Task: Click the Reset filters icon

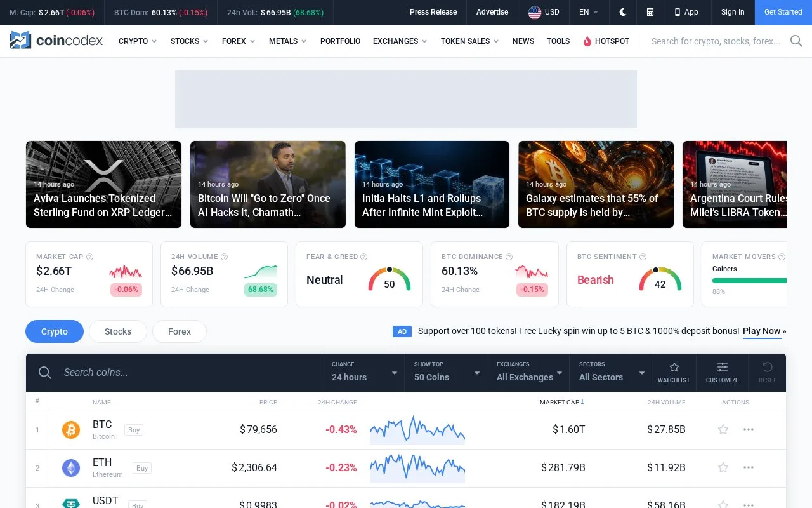Action: [767, 372]
